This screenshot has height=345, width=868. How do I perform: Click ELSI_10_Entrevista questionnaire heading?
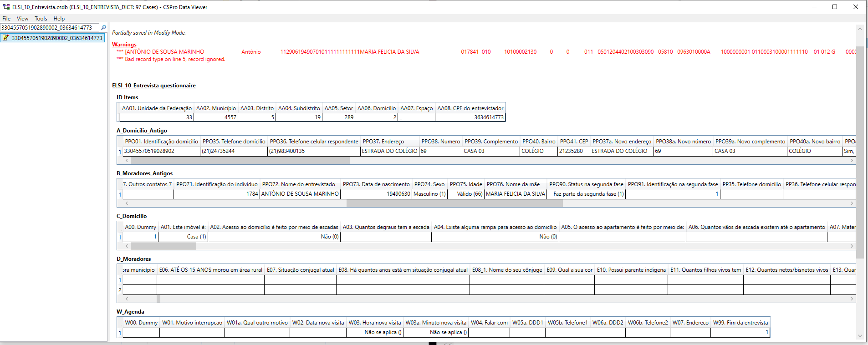(x=154, y=86)
